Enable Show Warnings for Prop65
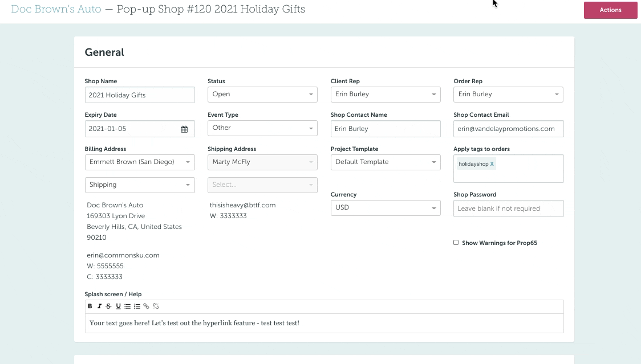Viewport: 641px width, 364px height. [x=456, y=243]
